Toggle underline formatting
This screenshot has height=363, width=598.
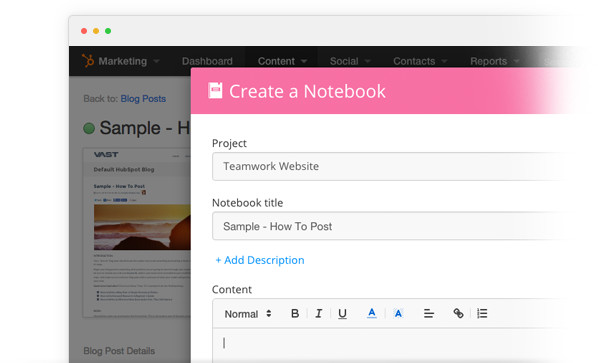(342, 313)
